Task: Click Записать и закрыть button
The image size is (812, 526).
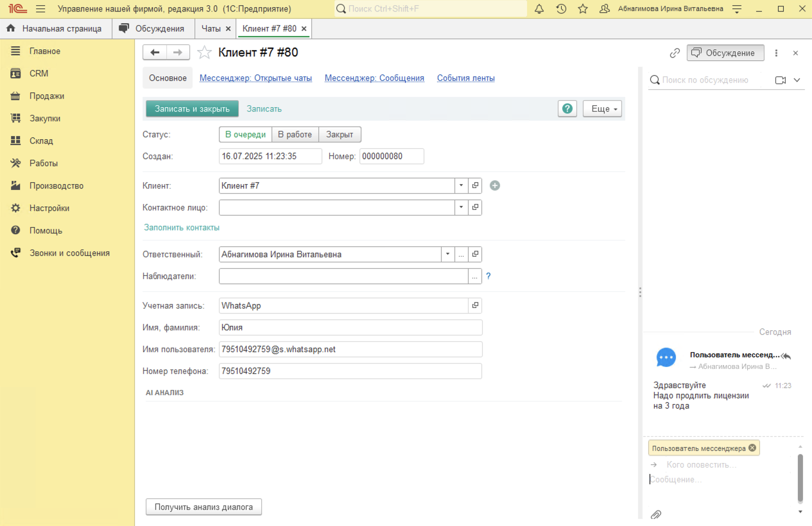Action: click(x=192, y=109)
